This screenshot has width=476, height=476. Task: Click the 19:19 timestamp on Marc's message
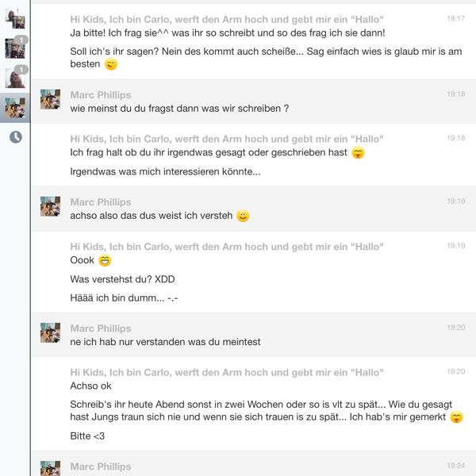[x=455, y=202]
